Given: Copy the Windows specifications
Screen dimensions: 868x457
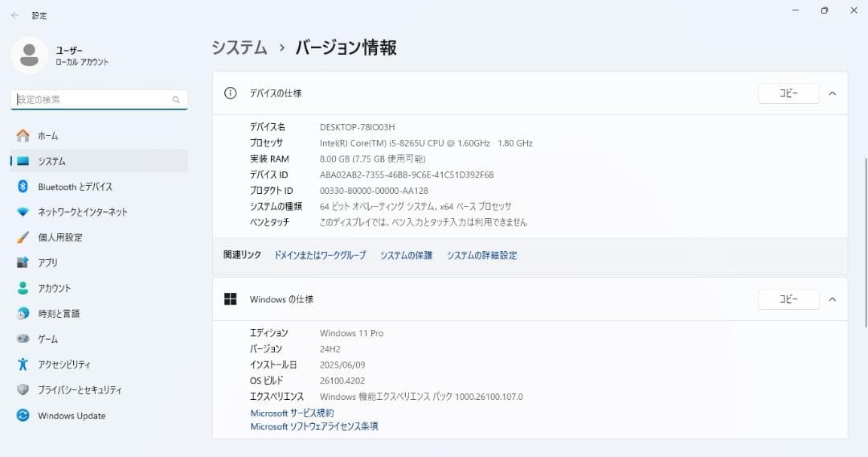Looking at the screenshot, I should coord(788,299).
